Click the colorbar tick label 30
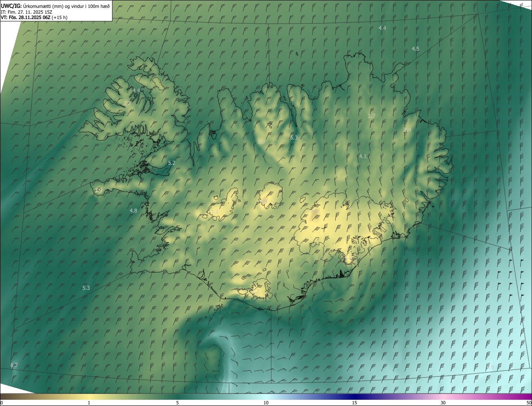The height and width of the screenshot is (406, 532). click(443, 403)
